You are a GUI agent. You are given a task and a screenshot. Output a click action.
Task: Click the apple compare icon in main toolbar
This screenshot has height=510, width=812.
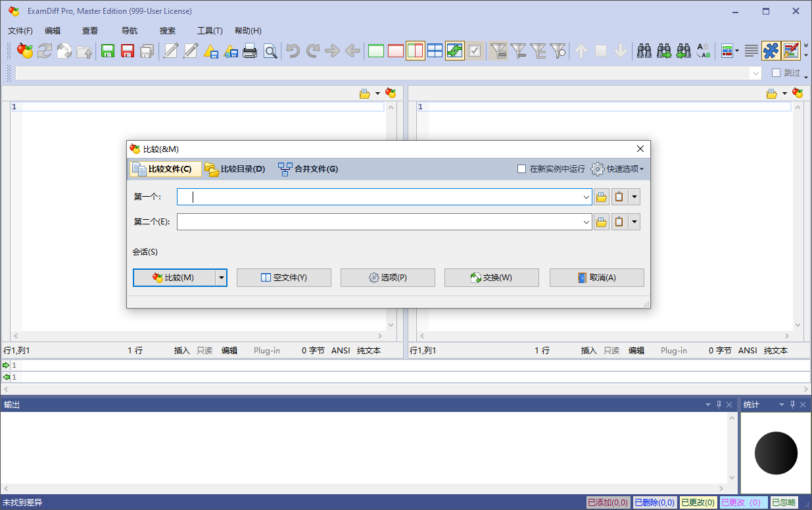25,51
